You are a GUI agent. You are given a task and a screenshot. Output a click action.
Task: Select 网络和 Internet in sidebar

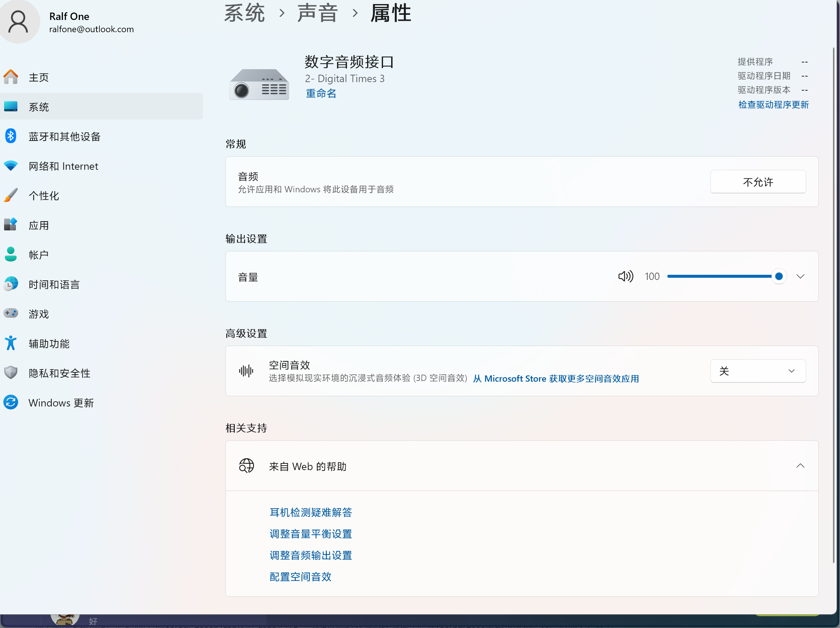click(x=63, y=166)
